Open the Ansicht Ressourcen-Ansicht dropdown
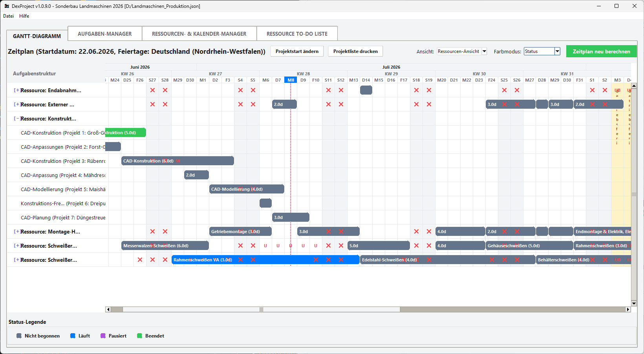644x354 pixels. tap(462, 51)
